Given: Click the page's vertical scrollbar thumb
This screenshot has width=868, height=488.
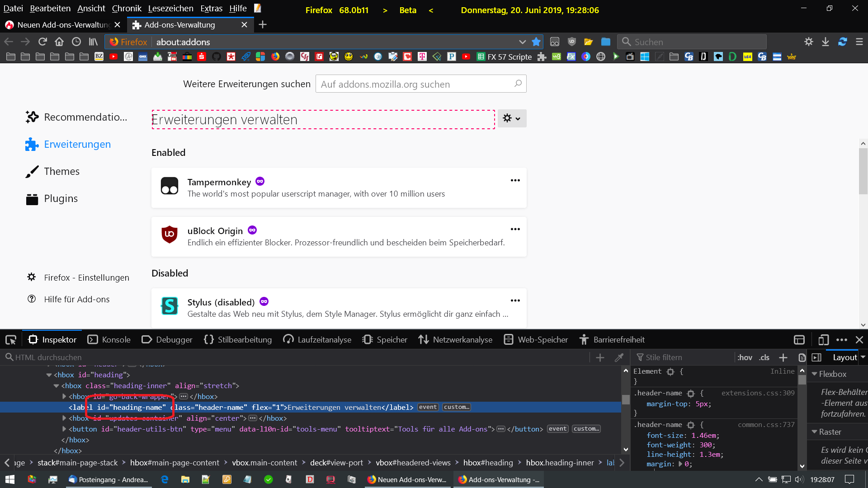Looking at the screenshot, I should (863, 172).
